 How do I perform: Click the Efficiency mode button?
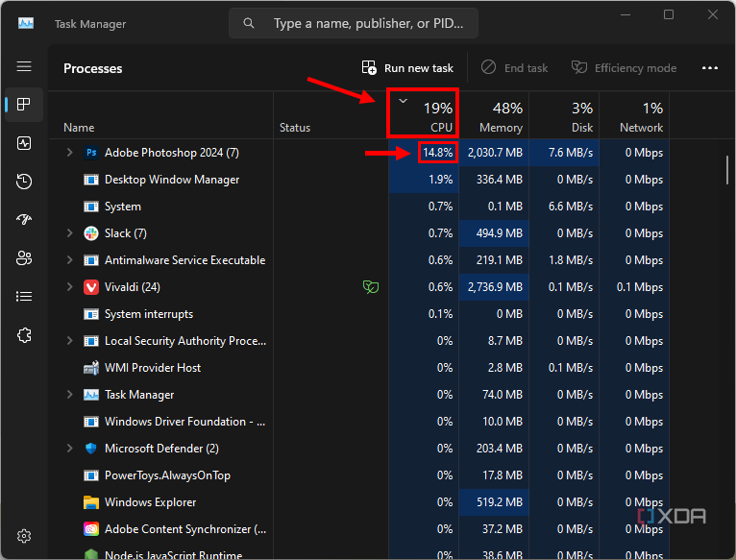[624, 68]
